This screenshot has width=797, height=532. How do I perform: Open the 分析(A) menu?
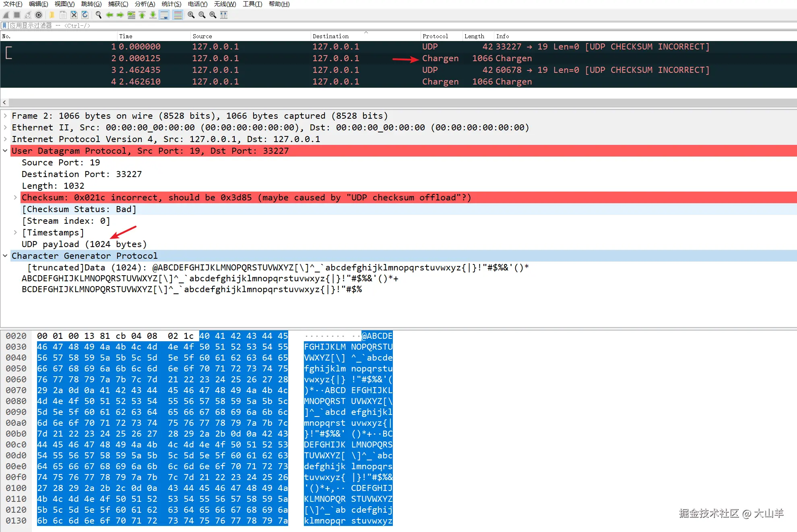coord(145,4)
